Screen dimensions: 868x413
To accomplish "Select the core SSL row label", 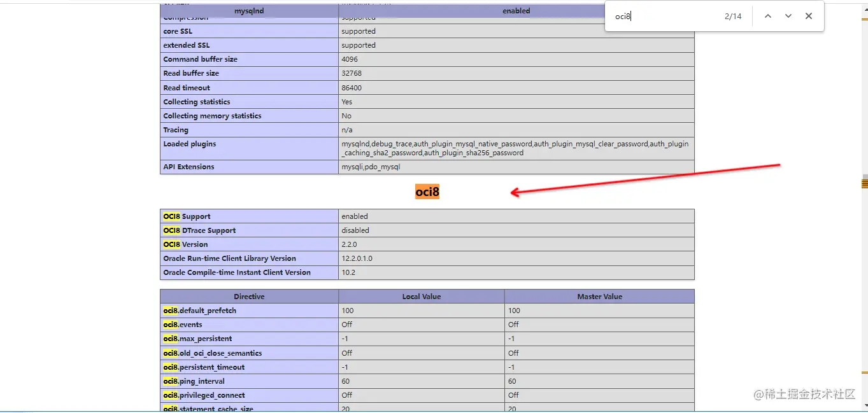I will pos(178,31).
